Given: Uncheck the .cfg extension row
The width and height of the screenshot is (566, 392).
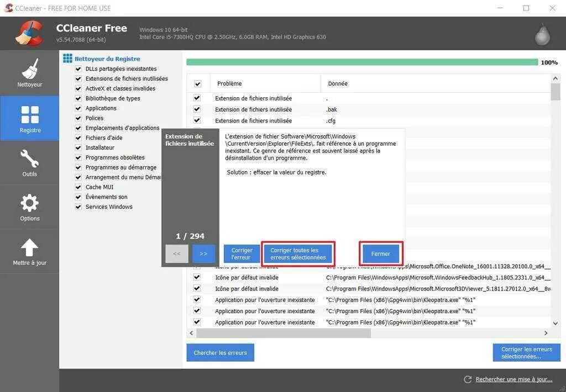Looking at the screenshot, I should pos(197,120).
